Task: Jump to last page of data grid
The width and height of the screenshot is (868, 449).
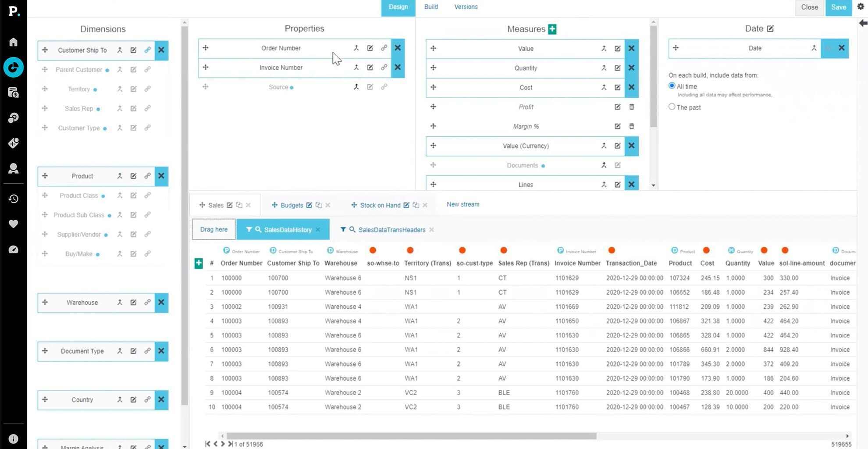Action: pyautogui.click(x=230, y=444)
